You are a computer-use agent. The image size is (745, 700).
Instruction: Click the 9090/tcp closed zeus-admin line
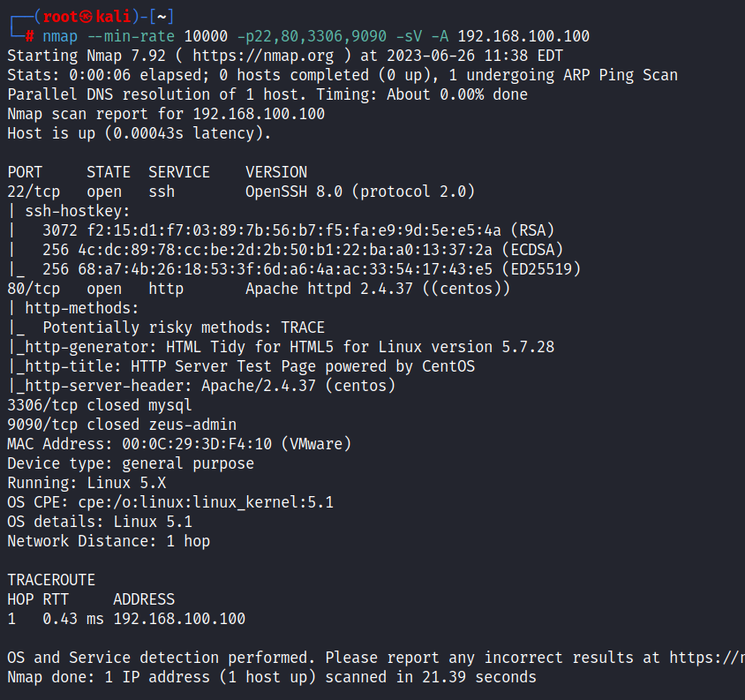point(121,425)
